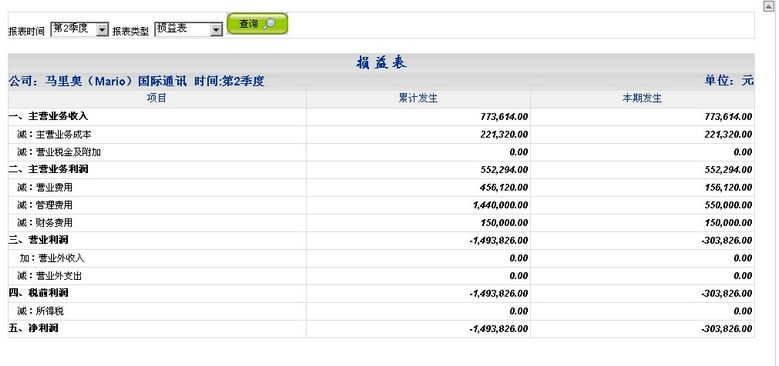Click the magnifier icon on 查询 button
779x366 pixels.
tap(270, 24)
